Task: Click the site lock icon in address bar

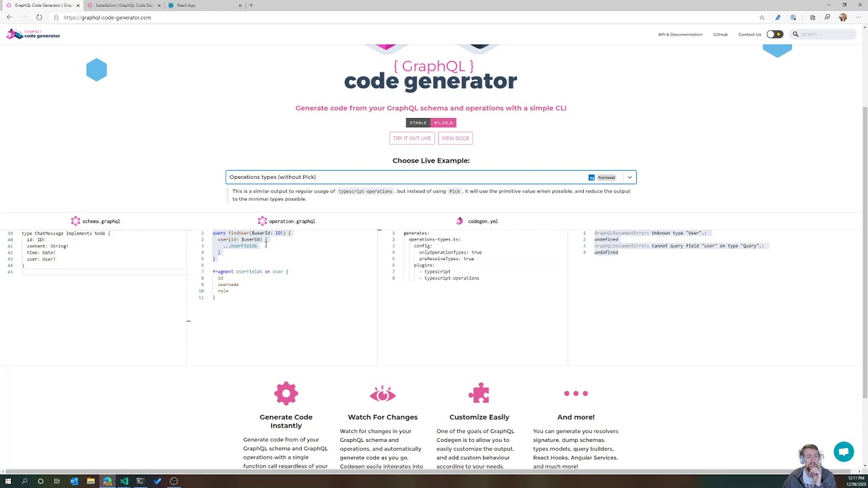Action: 57,18
